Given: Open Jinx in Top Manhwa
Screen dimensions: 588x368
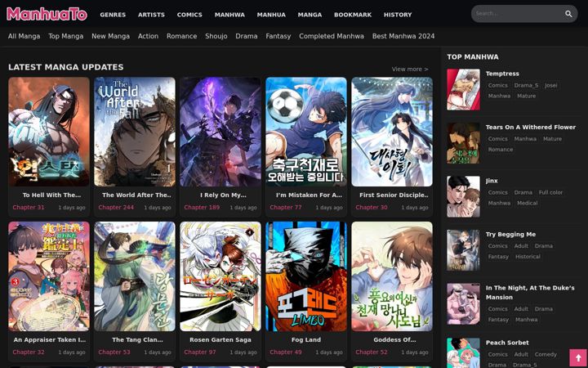Looking at the screenshot, I should [x=492, y=181].
